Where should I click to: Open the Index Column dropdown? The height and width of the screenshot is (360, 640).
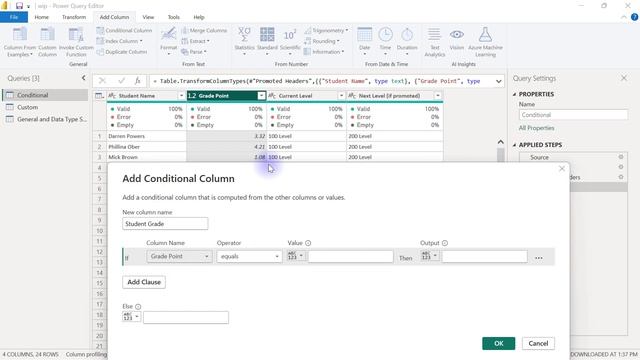point(120,41)
